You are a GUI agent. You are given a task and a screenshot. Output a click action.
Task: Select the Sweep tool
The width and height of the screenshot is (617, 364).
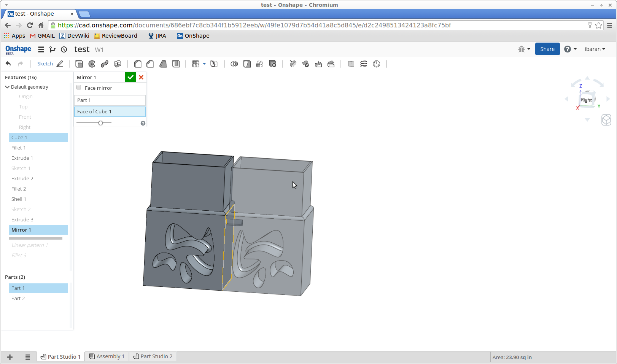105,64
